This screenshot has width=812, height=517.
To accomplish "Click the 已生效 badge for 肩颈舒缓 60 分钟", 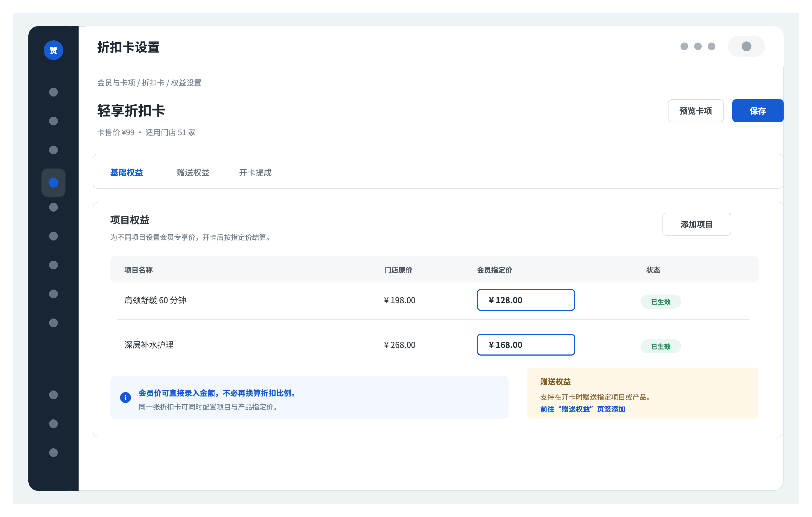I will 661,302.
